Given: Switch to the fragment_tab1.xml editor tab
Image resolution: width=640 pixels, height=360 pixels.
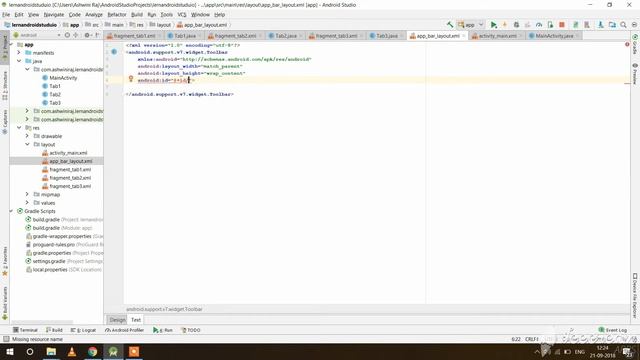Looking at the screenshot, I should pyautogui.click(x=134, y=36).
